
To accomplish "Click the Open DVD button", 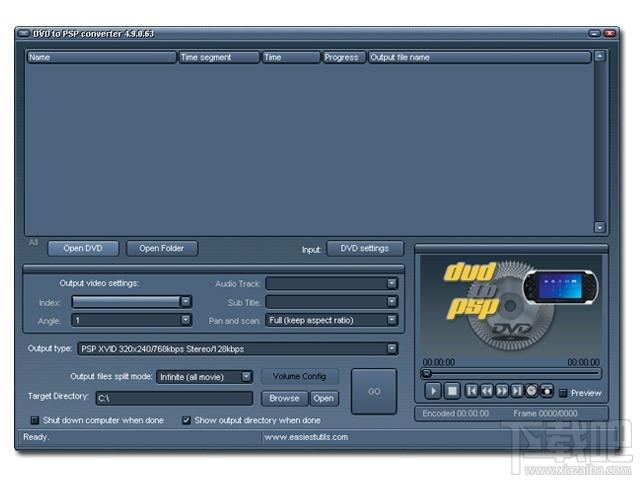I will tap(83, 248).
